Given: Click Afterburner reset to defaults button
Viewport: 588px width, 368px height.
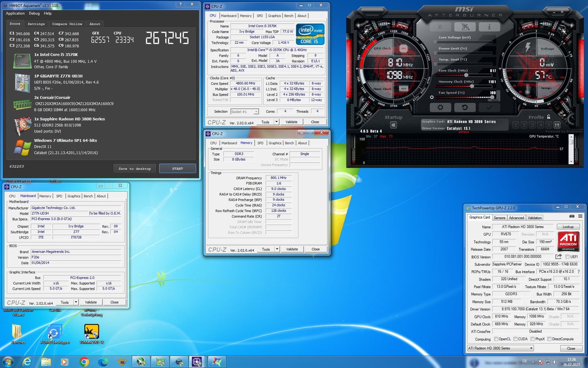Looking at the screenshot, I should pos(464,107).
